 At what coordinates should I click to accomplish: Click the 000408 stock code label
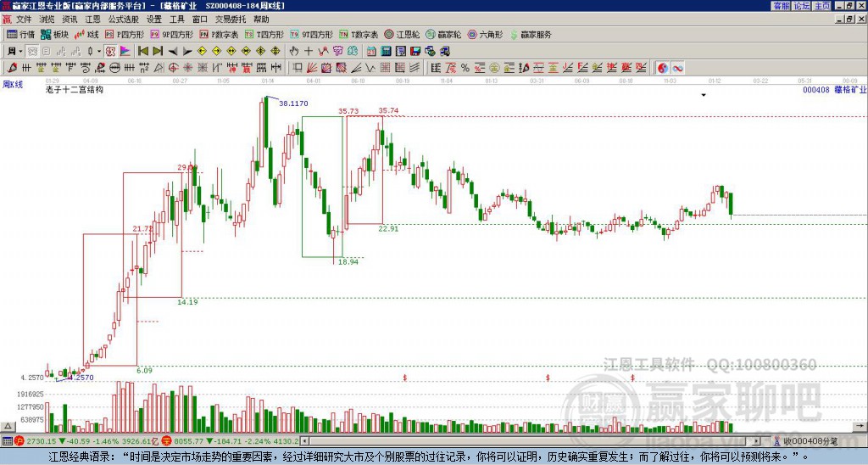point(816,89)
